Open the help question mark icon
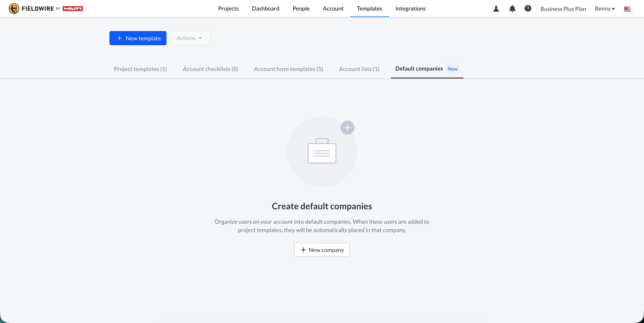 (x=528, y=9)
